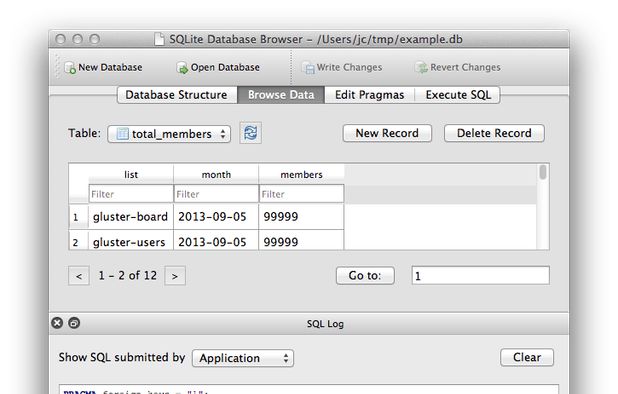Refresh the table data with the refresh icon
This screenshot has width=618, height=394.
[250, 133]
